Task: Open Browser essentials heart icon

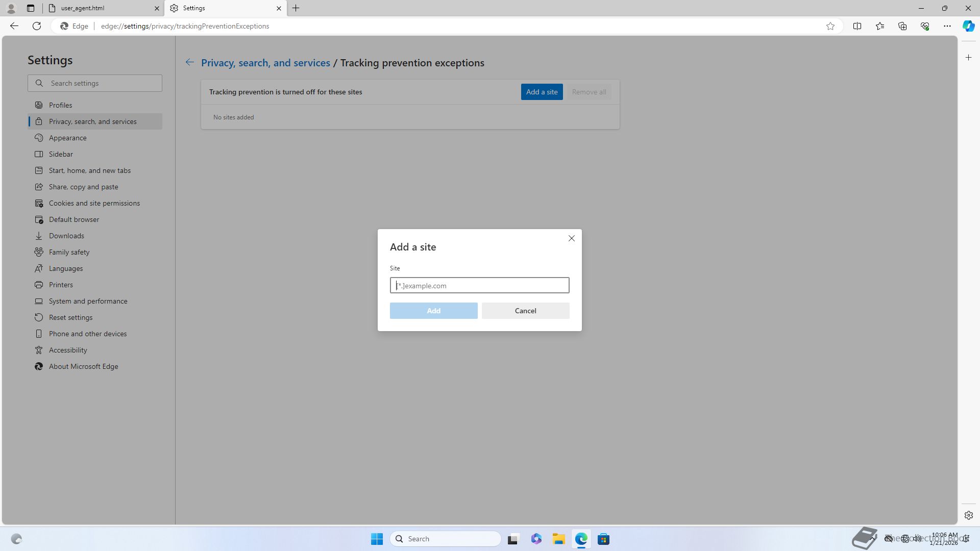Action: (924, 26)
